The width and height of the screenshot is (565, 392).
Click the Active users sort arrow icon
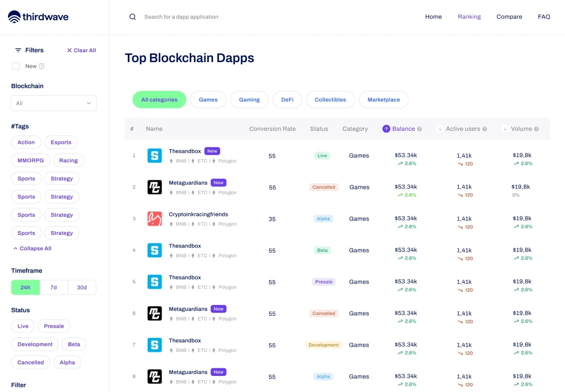pos(440,129)
